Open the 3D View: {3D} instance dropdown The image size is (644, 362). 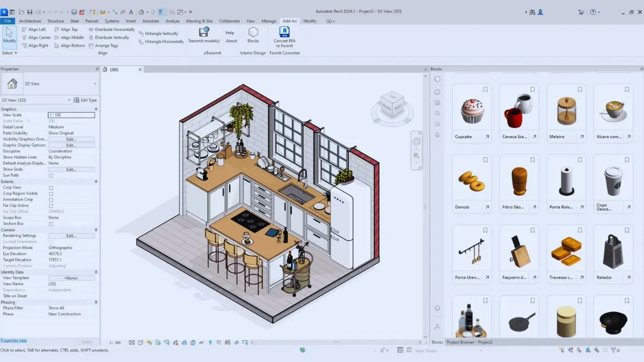pos(69,100)
